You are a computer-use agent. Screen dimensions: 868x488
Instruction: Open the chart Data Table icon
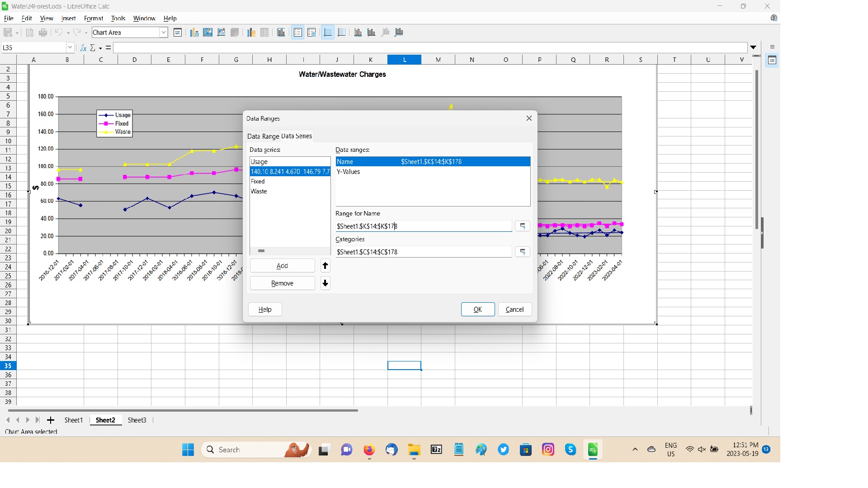265,32
